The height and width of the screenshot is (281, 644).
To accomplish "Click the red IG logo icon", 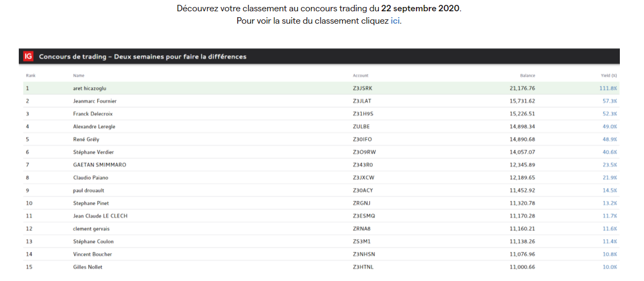I will tap(28, 56).
